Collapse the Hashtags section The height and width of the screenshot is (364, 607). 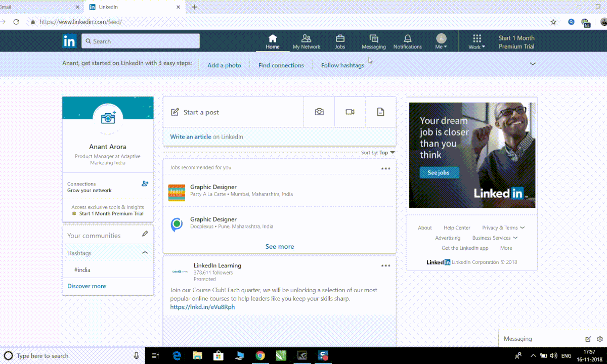[x=145, y=252]
